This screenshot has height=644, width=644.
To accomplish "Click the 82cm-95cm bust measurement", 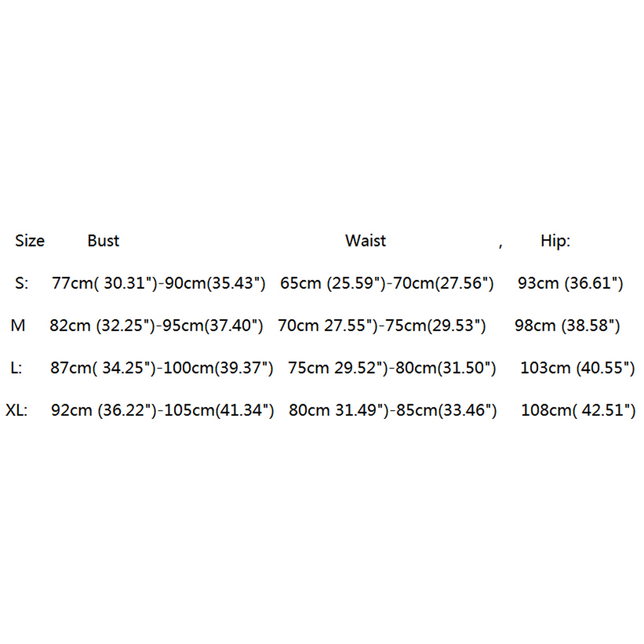I will (x=157, y=326).
